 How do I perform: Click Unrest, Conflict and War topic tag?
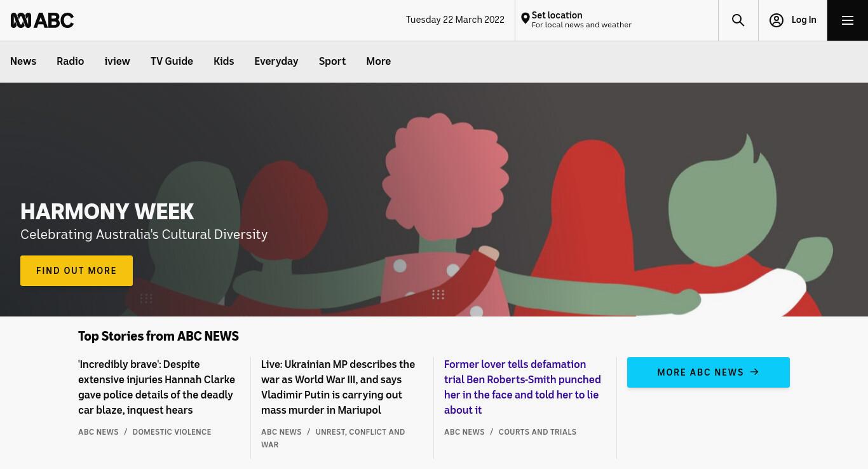point(333,438)
